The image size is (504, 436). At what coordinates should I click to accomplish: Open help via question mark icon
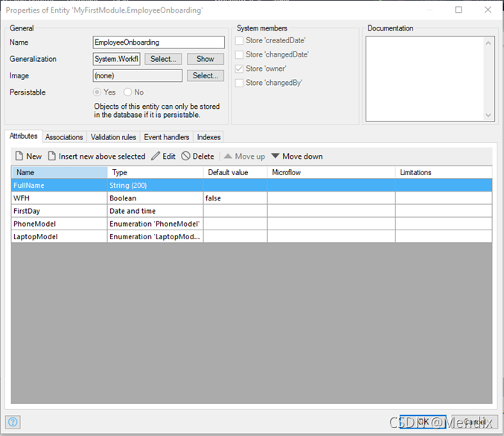point(13,422)
